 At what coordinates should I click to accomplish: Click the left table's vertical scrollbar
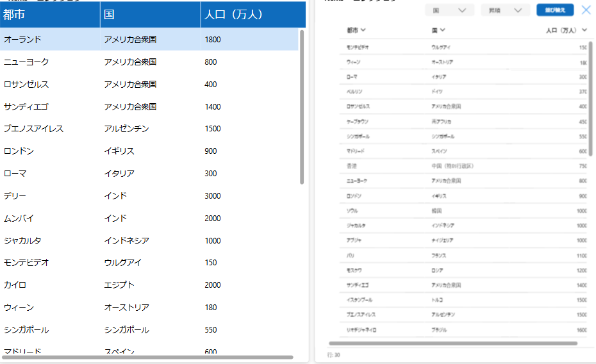302,115
